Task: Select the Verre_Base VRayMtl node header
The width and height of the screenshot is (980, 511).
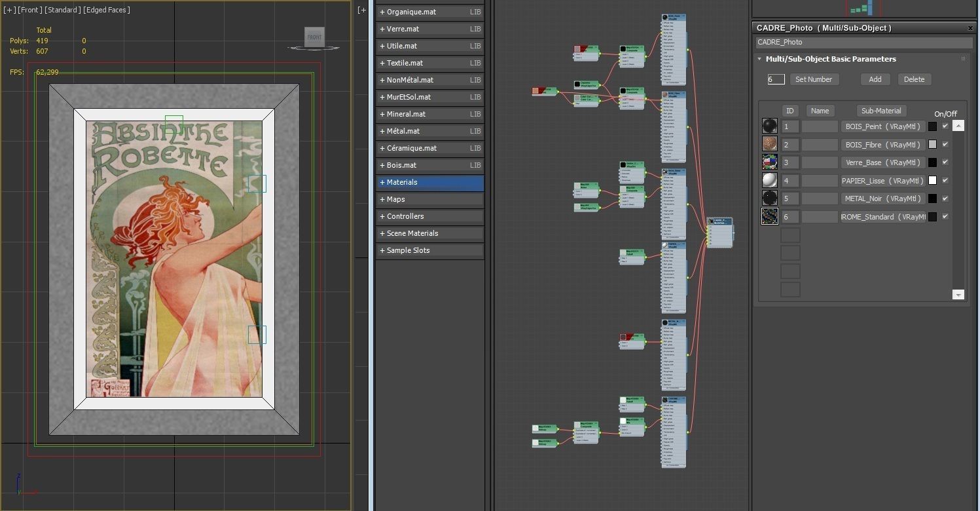Action: 674,170
